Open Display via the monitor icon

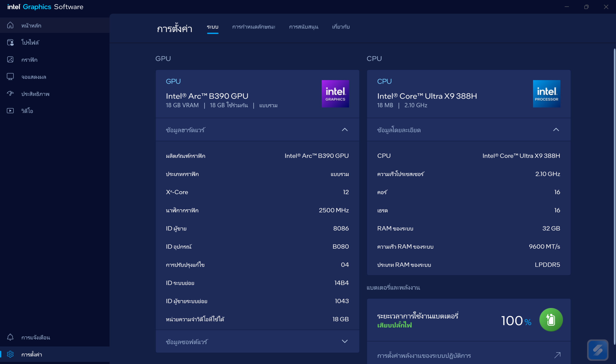tap(10, 77)
